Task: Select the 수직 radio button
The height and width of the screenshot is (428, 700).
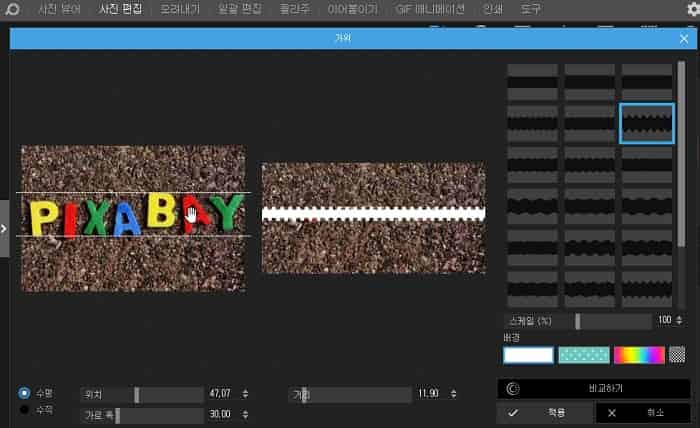Action: (24, 410)
